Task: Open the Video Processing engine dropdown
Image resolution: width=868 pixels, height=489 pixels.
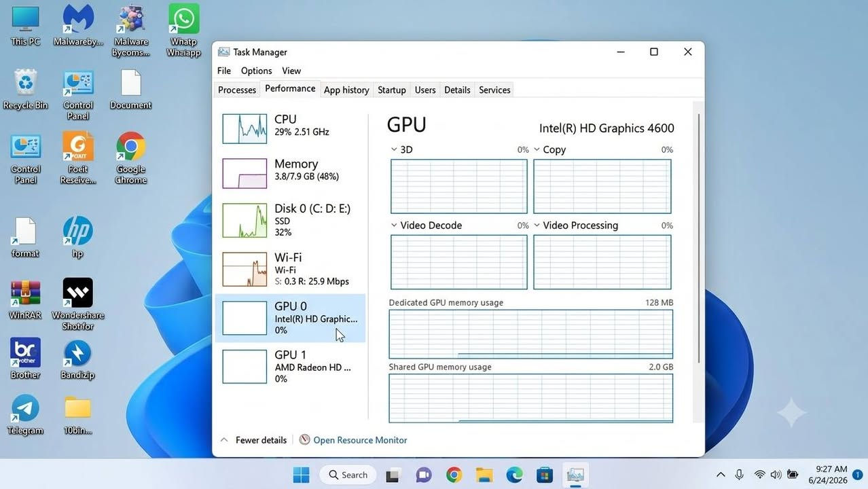Action: [x=537, y=225]
